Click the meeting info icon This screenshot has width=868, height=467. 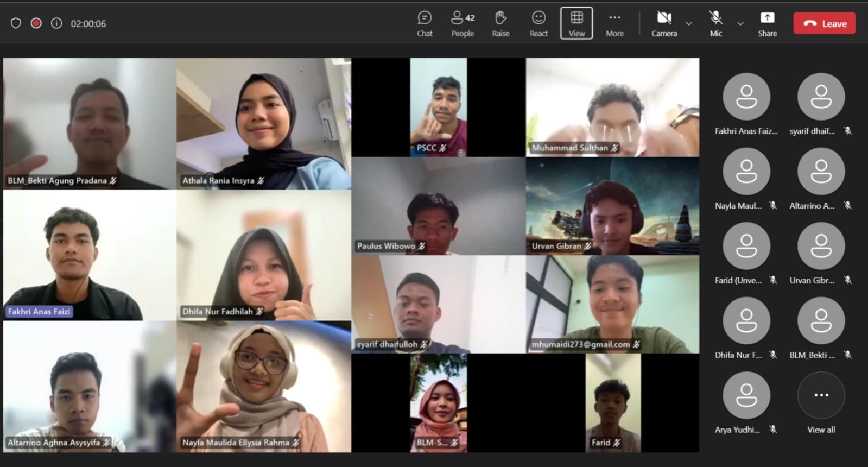(x=56, y=23)
